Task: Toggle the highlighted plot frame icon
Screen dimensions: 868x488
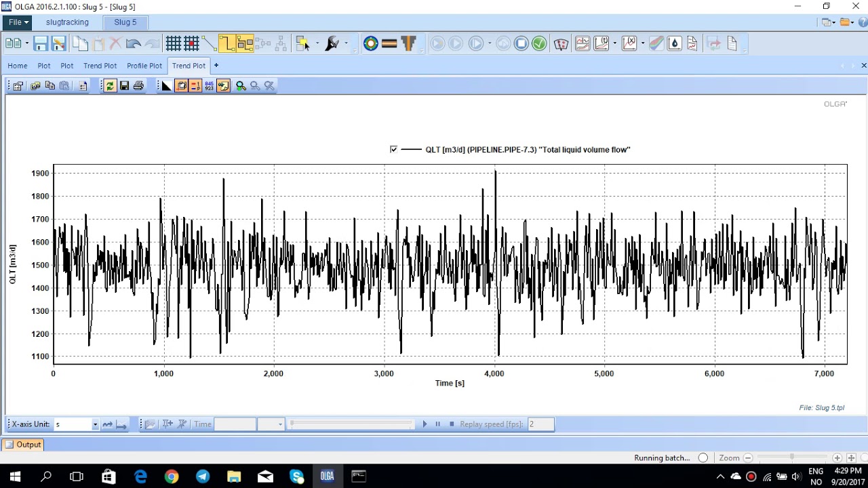Action: pyautogui.click(x=181, y=85)
